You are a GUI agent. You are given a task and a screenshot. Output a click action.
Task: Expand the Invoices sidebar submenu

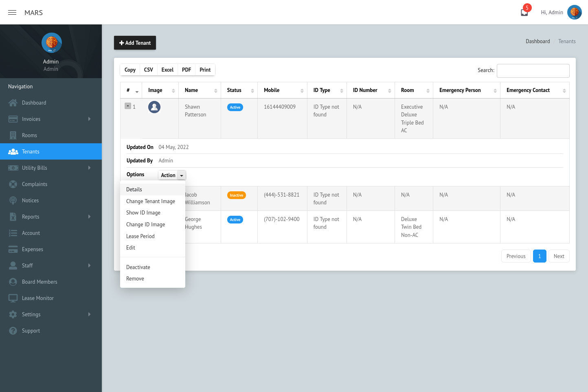31,119
